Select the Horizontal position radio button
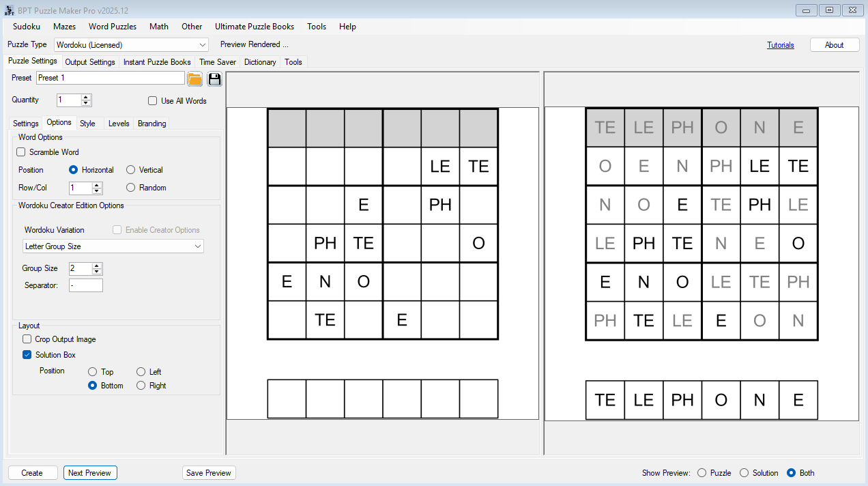This screenshot has height=486, width=868. click(x=74, y=170)
